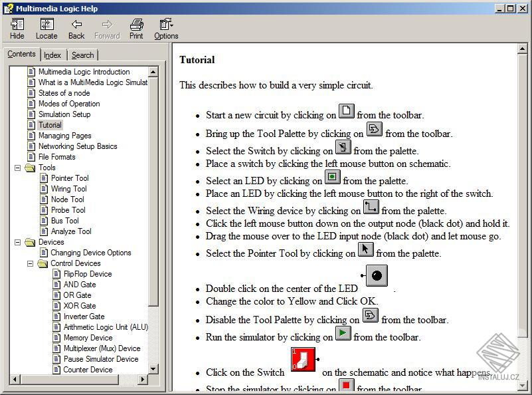
Task: Click the Devices folder icon
Action: (30, 242)
